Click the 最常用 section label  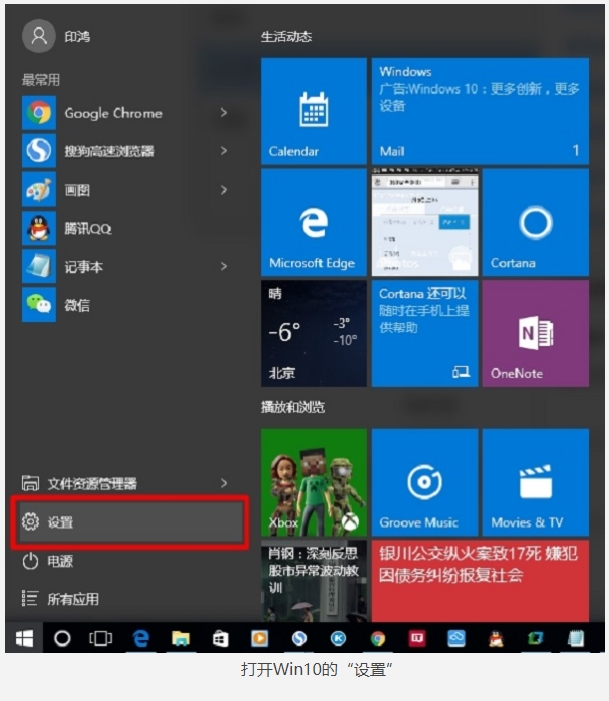click(41, 80)
